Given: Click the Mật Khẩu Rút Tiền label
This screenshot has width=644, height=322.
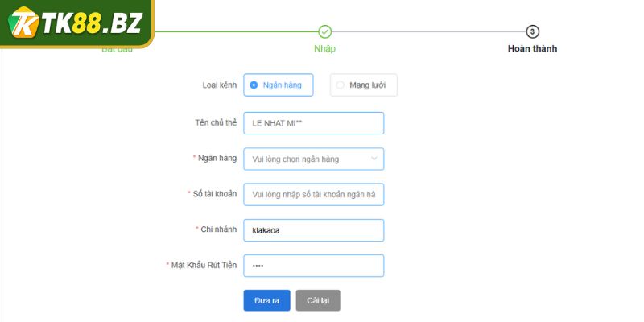Looking at the screenshot, I should (x=204, y=266).
